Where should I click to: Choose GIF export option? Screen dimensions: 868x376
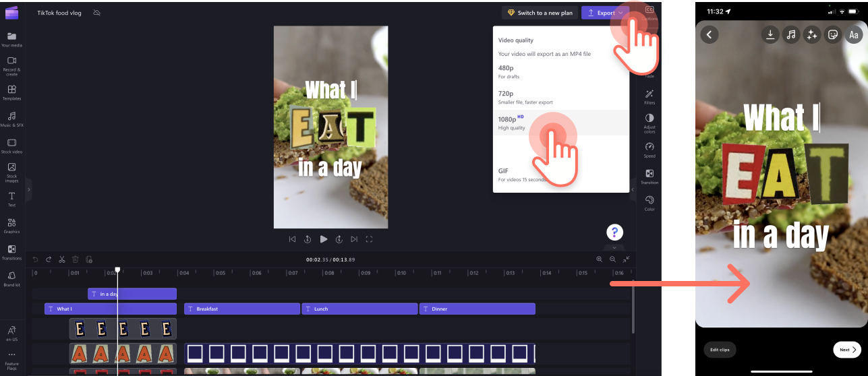coord(561,175)
